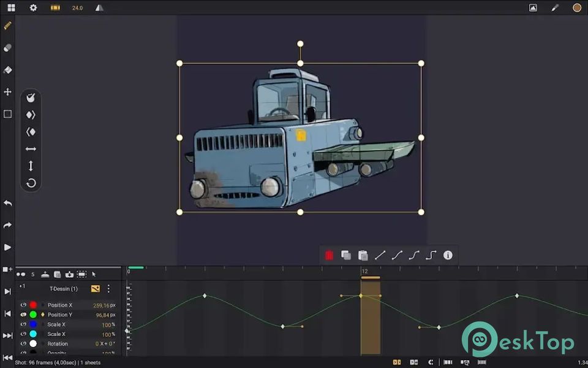Screen dimensions: 588x368
Task: Jump to the last frame
Action: [x=7, y=335]
